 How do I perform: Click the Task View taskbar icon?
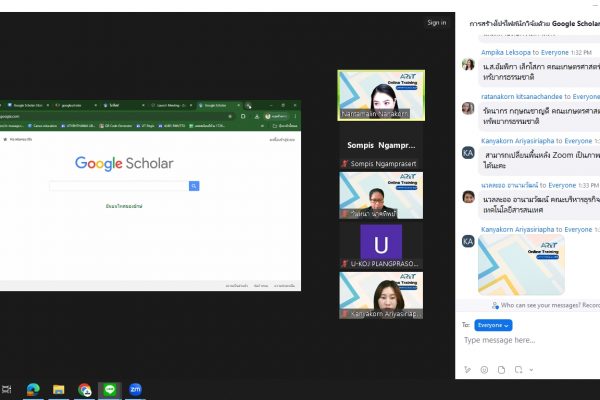7,389
